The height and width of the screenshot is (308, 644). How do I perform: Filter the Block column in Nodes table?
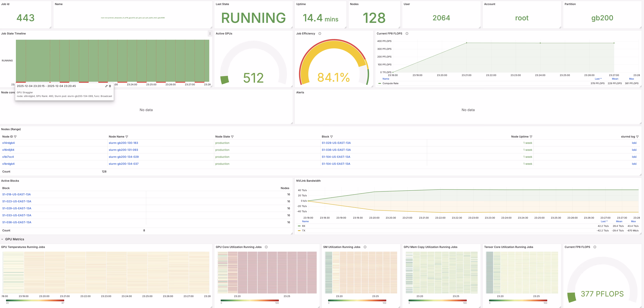click(332, 137)
